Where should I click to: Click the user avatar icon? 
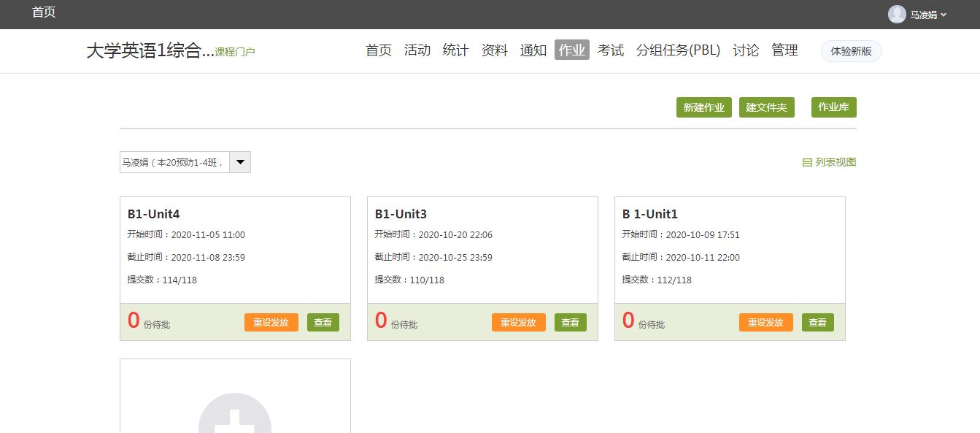[897, 14]
